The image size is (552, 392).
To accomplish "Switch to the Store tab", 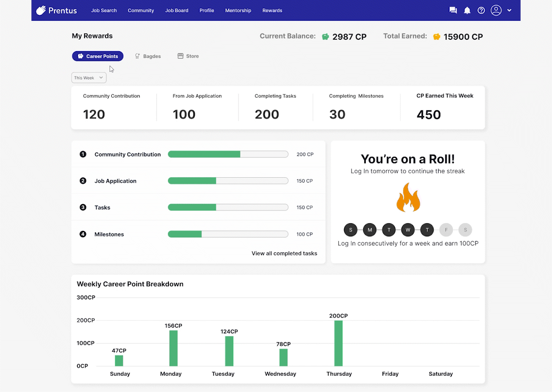I will pos(188,56).
